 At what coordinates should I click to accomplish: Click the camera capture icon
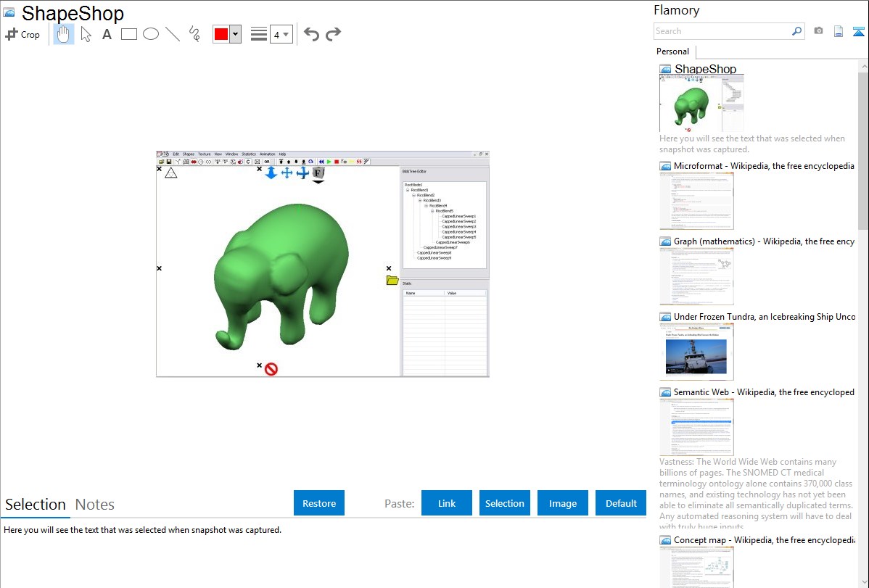coord(818,31)
